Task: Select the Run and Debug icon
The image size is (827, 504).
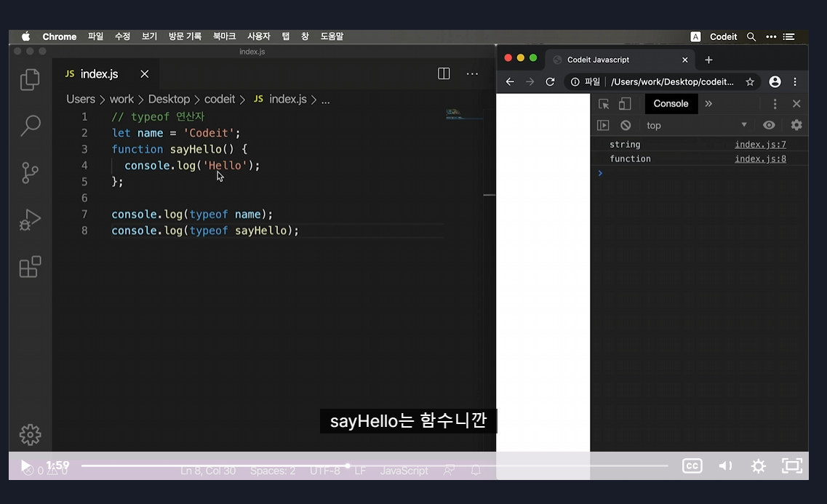Action: (x=30, y=218)
